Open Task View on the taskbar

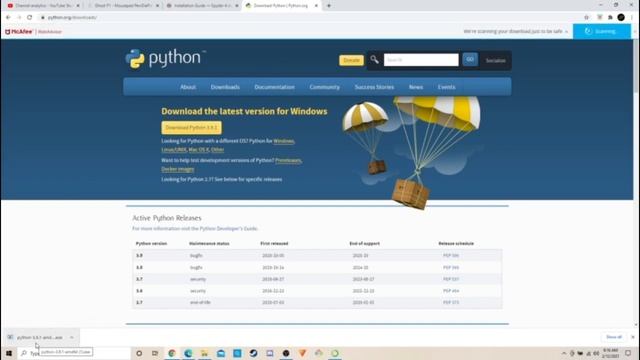[x=155, y=353]
